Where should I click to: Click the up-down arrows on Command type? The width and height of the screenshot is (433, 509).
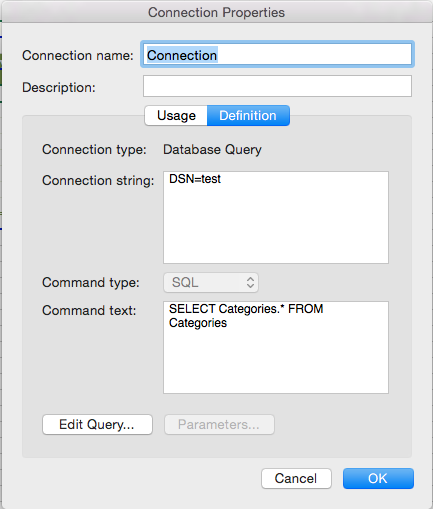[250, 283]
